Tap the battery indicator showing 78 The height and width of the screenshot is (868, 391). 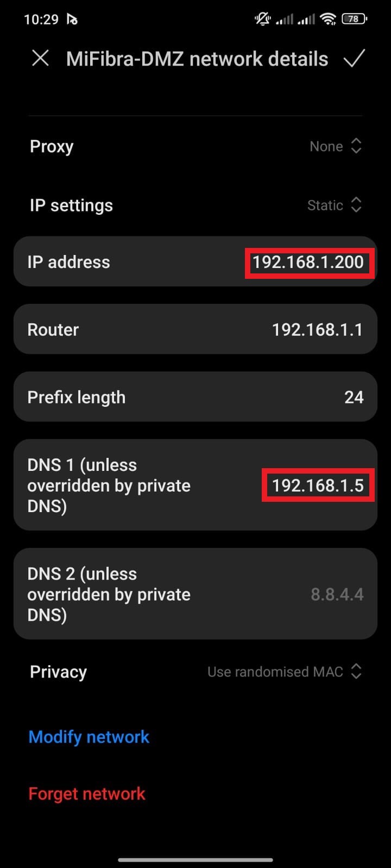point(353,18)
